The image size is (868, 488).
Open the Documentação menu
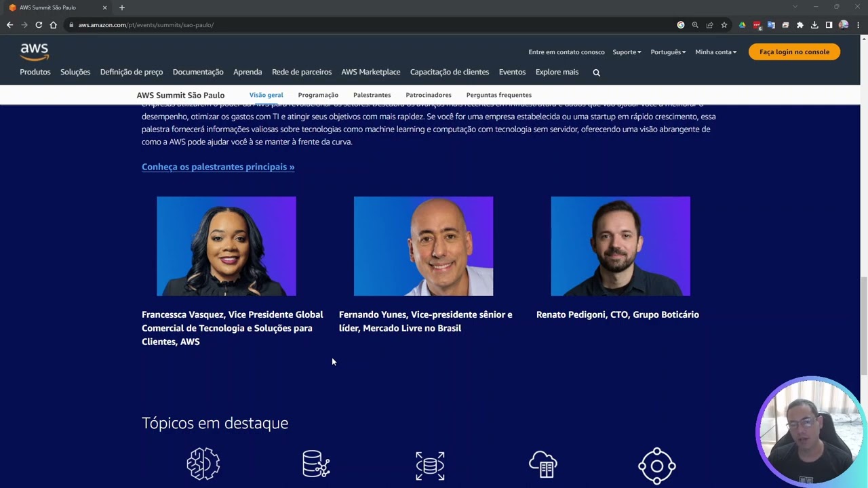click(198, 72)
